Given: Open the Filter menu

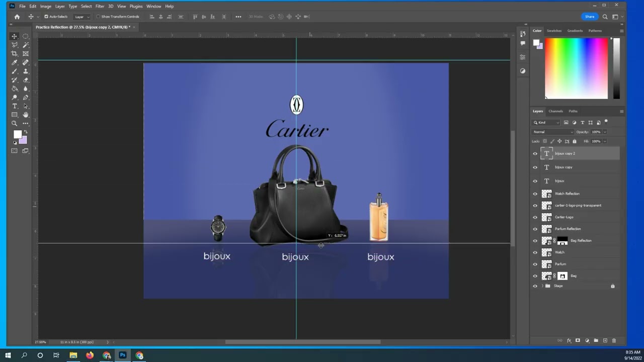Looking at the screenshot, I should point(100,6).
